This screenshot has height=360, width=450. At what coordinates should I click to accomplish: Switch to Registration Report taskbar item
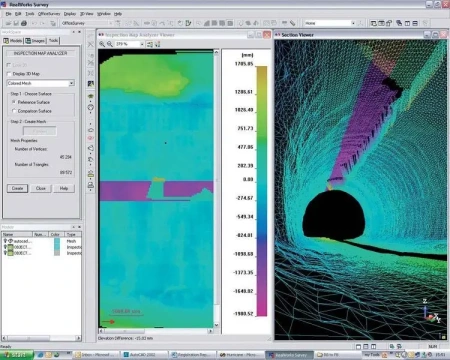191,355
